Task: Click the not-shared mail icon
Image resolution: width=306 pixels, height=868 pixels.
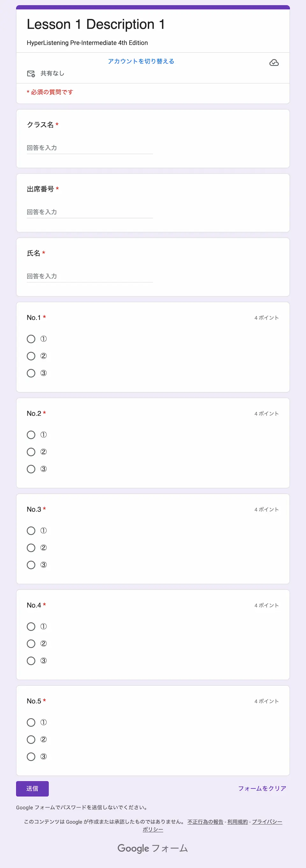Action: click(31, 73)
